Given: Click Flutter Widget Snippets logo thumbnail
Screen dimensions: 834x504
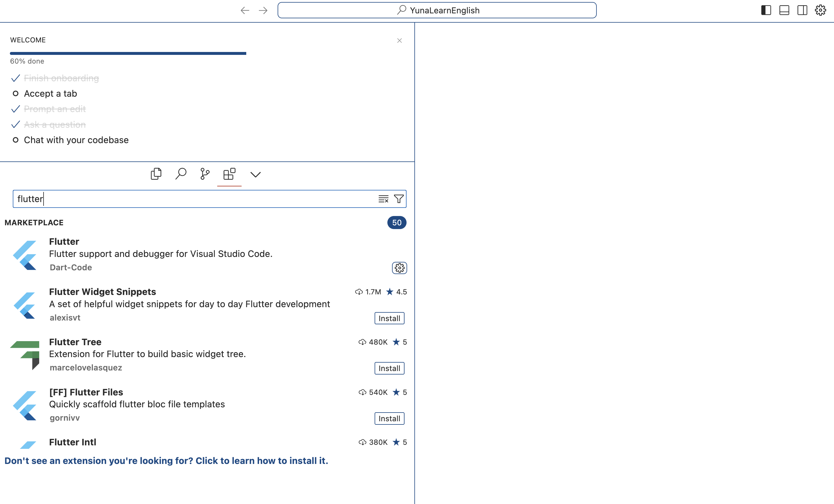Looking at the screenshot, I should tap(25, 305).
